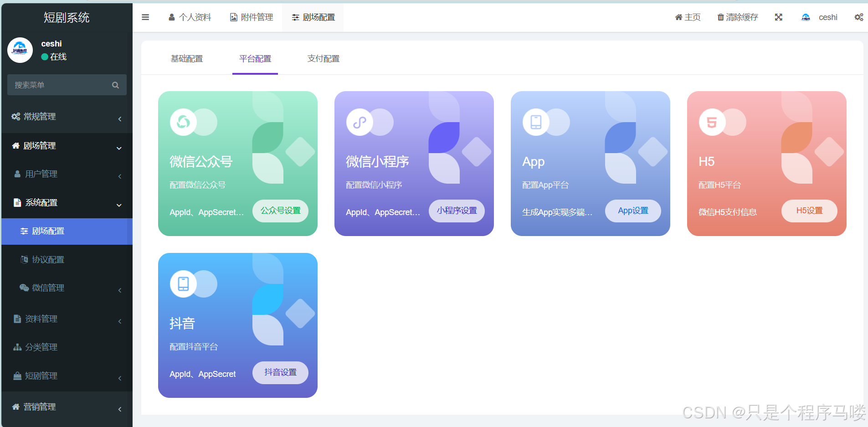Click the 配置App平台 description text
The image size is (868, 427).
[x=545, y=185]
